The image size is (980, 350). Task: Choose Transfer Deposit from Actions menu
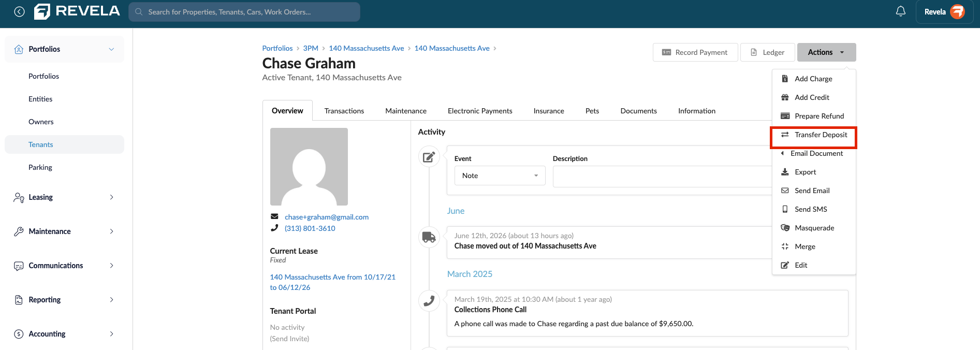pos(813,135)
